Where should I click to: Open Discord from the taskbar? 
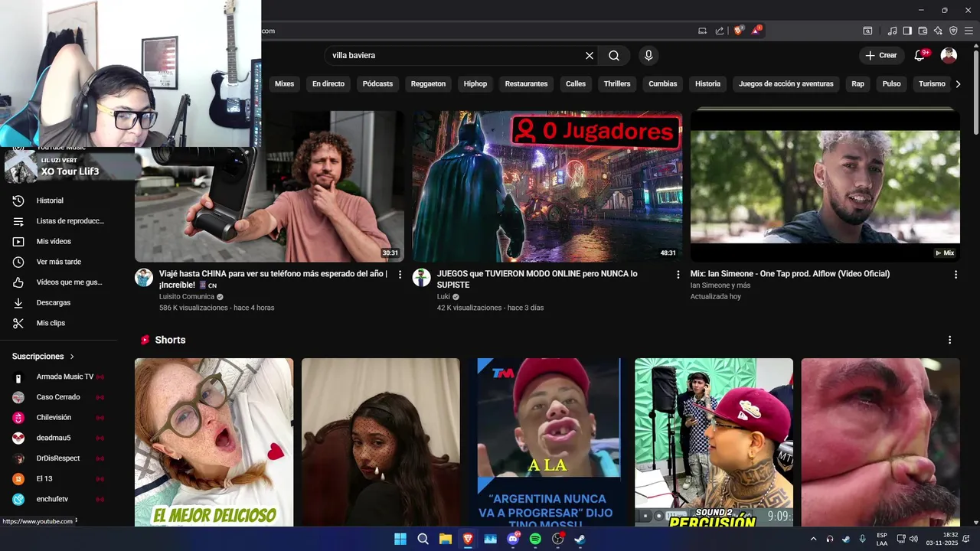click(x=513, y=539)
